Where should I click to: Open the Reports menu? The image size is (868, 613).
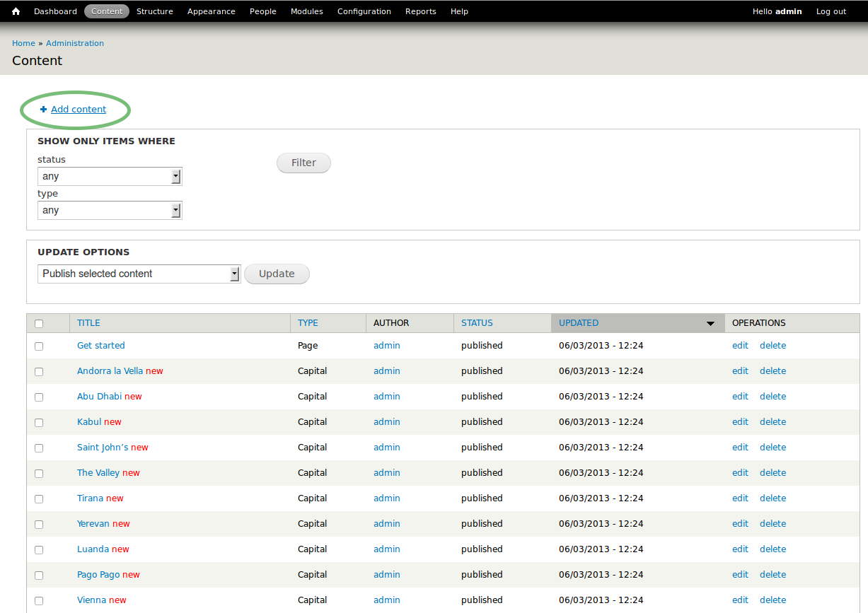(x=420, y=11)
